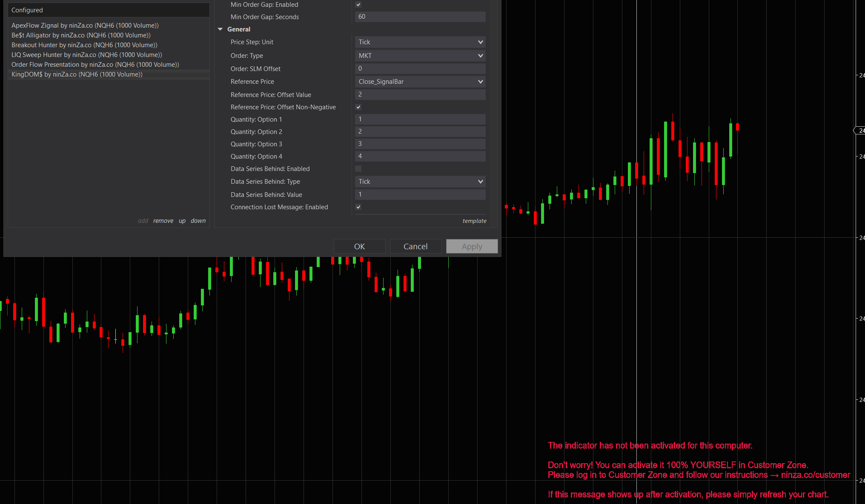Image resolution: width=865 pixels, height=504 pixels.
Task: Enable Data Series Behind checkbox
Action: (x=358, y=169)
